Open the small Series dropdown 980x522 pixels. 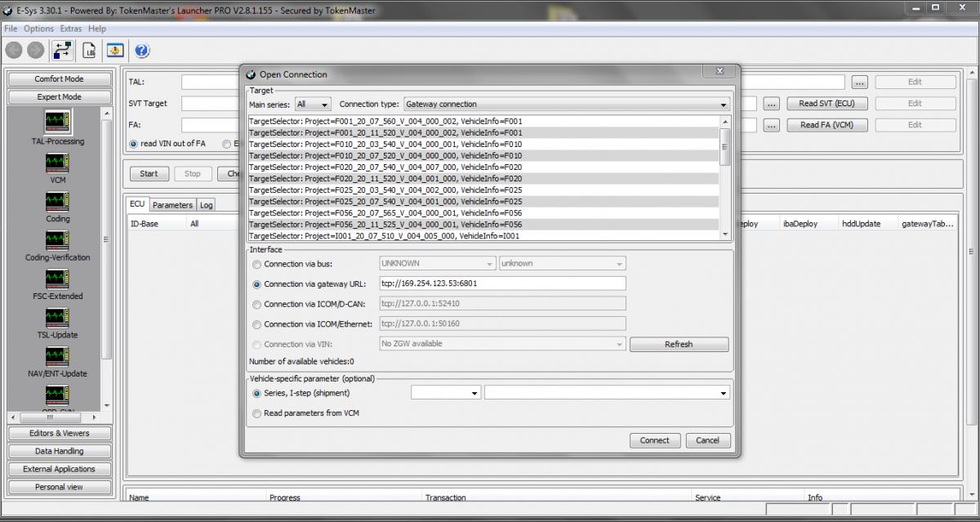[446, 393]
